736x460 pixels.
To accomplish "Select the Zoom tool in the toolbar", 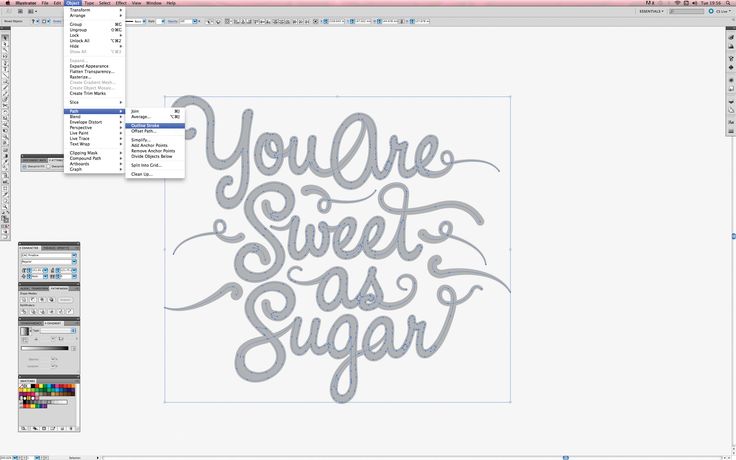I will [5, 207].
